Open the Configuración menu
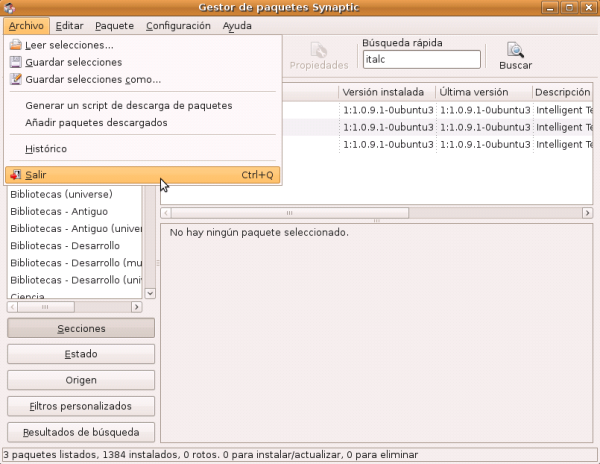The height and width of the screenshot is (464, 600). coord(178,25)
